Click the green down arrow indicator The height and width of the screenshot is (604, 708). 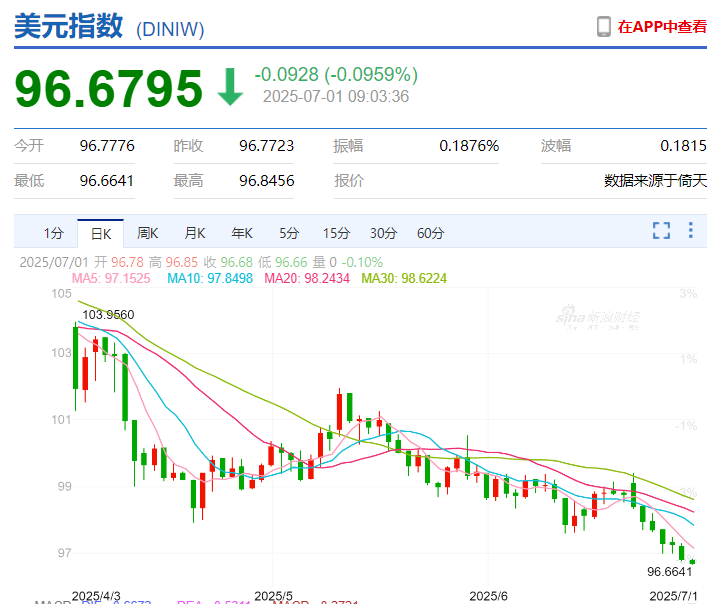coord(230,87)
